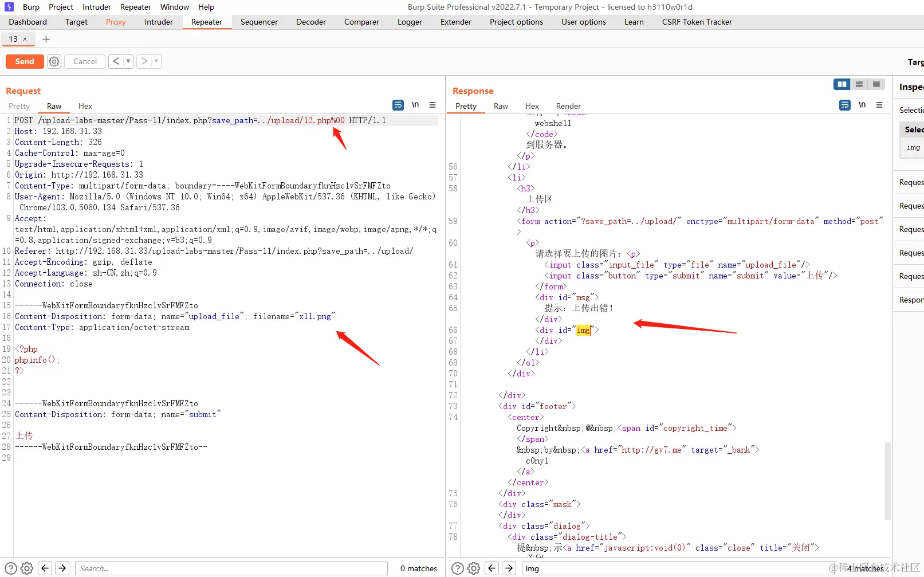Toggle non-printable characters (\n) in Request panel
Viewport: 924px width, 577px height.
tap(415, 105)
